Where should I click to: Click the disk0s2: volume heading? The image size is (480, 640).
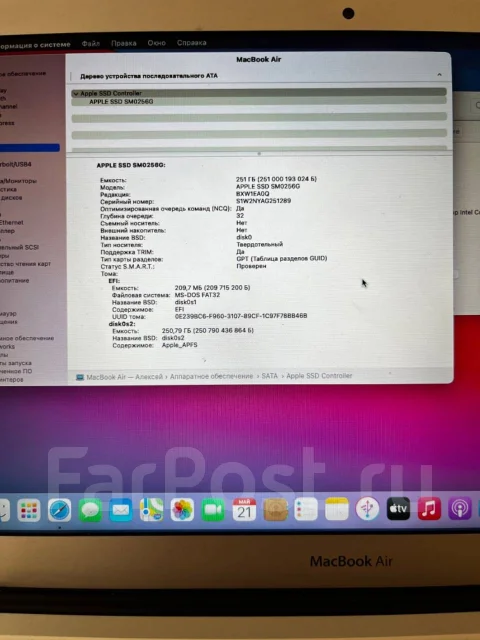[122, 324]
